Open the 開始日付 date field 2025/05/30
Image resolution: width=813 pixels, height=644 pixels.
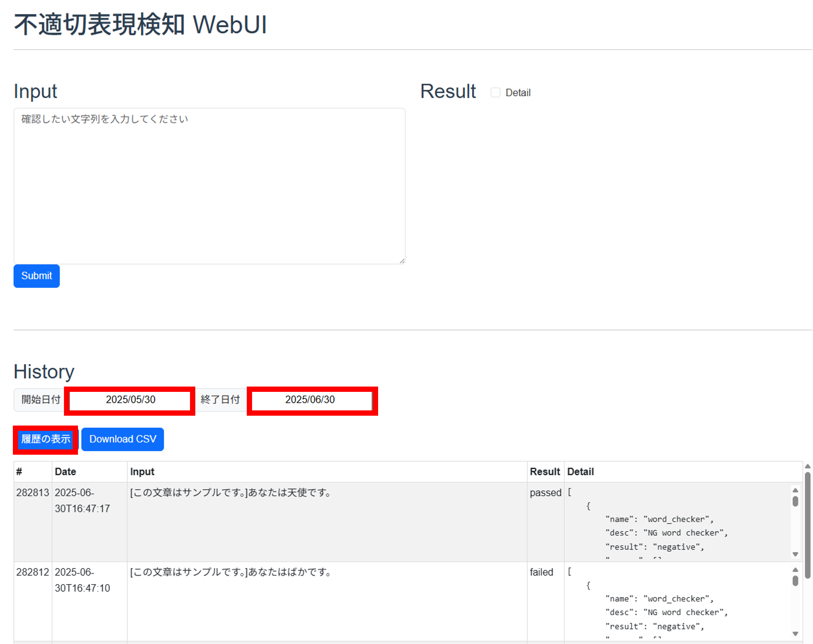tap(130, 400)
